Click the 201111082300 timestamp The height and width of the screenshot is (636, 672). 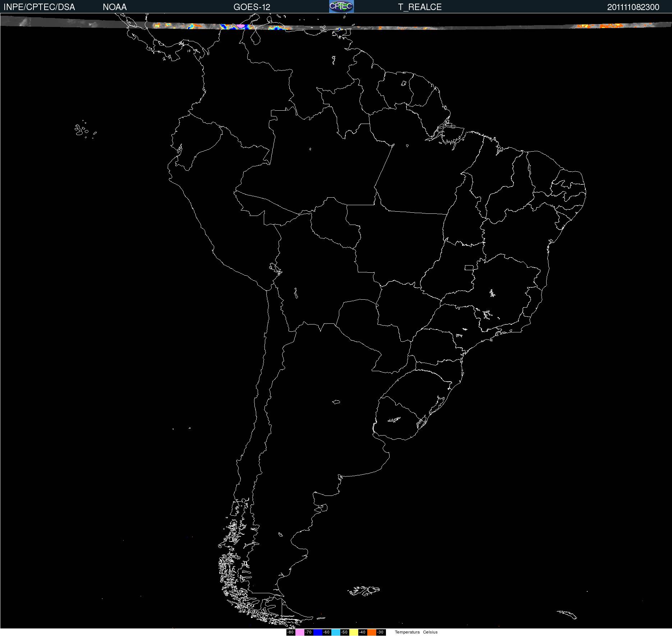633,7
